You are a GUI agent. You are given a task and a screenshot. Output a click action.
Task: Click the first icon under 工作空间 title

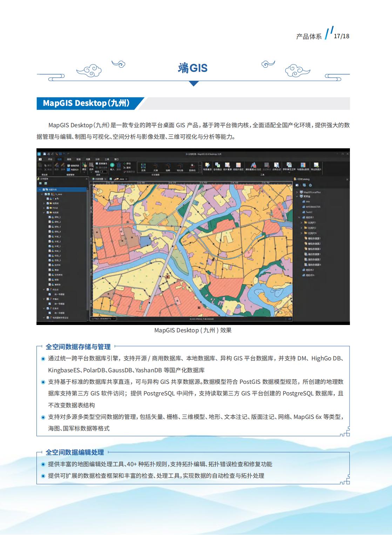tap(40, 183)
